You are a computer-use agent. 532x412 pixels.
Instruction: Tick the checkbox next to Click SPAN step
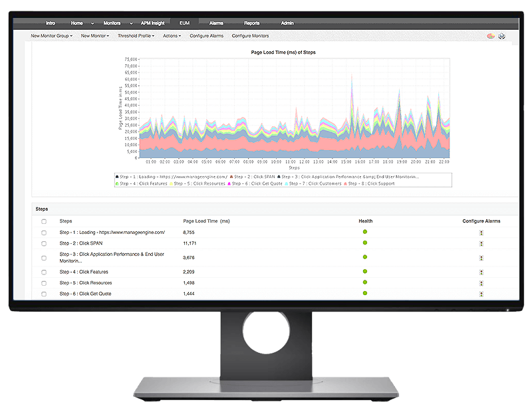[44, 244]
